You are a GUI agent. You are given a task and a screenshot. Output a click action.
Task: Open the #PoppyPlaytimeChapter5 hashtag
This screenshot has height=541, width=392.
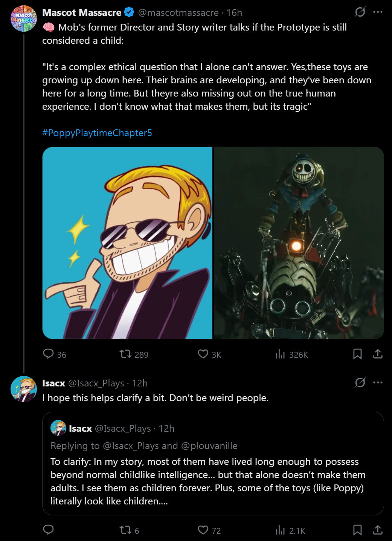tap(97, 133)
